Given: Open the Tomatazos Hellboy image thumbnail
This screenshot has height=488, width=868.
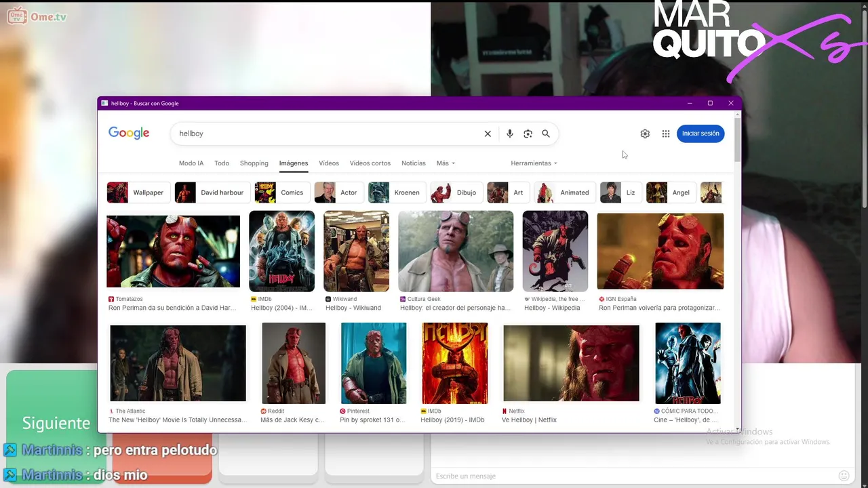Looking at the screenshot, I should point(174,251).
